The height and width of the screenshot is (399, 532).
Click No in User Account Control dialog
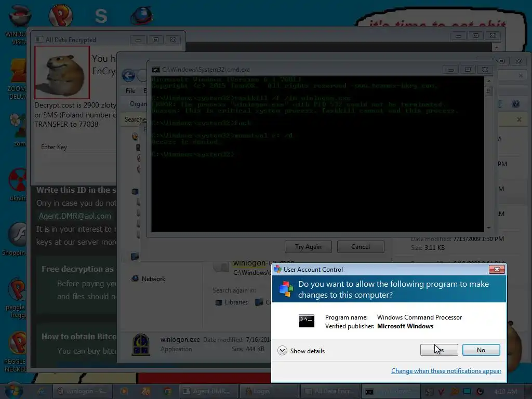[x=481, y=350]
